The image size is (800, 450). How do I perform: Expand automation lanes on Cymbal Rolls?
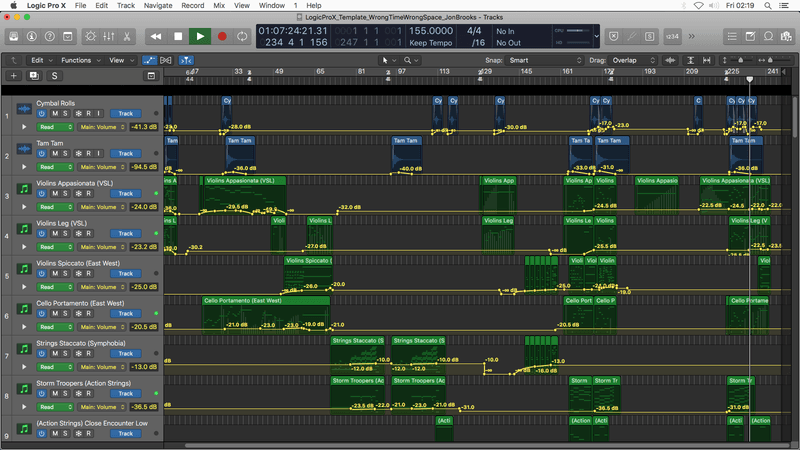pos(24,127)
